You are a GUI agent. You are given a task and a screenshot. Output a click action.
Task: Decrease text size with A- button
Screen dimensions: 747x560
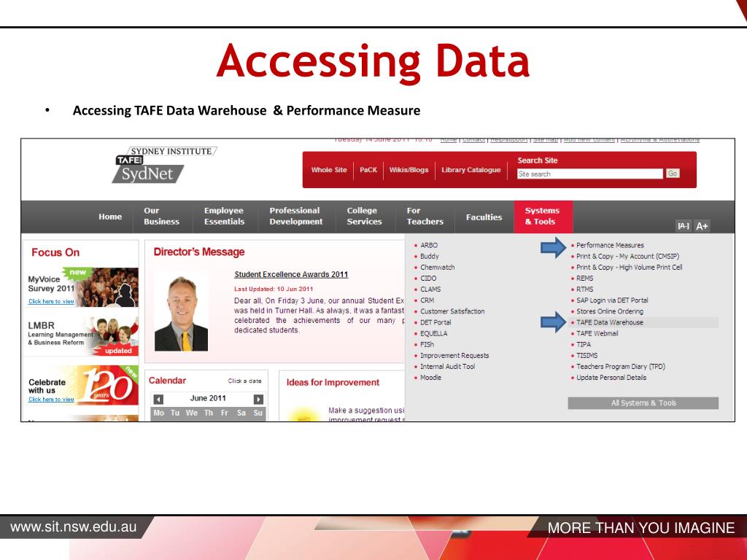683,226
